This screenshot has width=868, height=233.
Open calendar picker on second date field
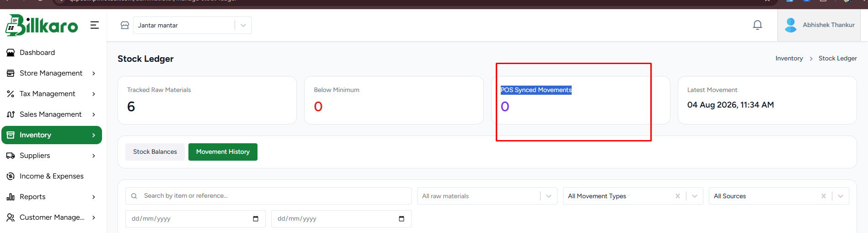pos(402,219)
